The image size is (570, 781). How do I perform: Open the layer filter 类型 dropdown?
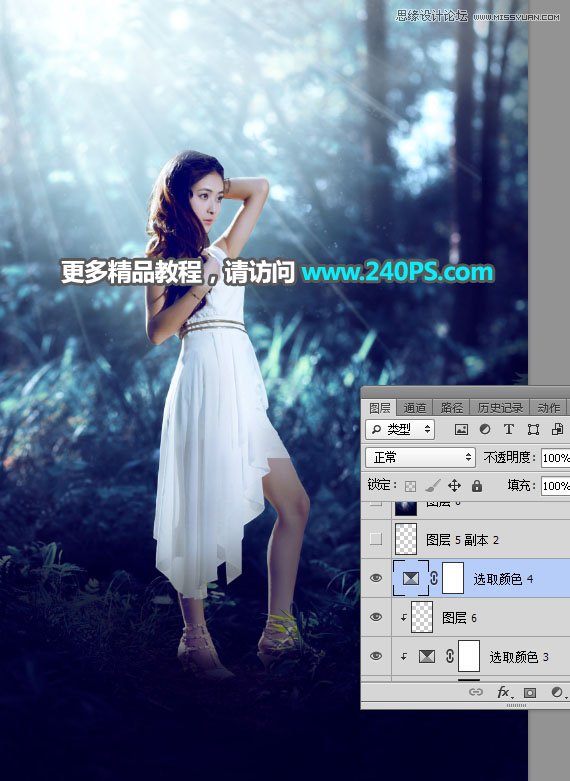point(400,429)
